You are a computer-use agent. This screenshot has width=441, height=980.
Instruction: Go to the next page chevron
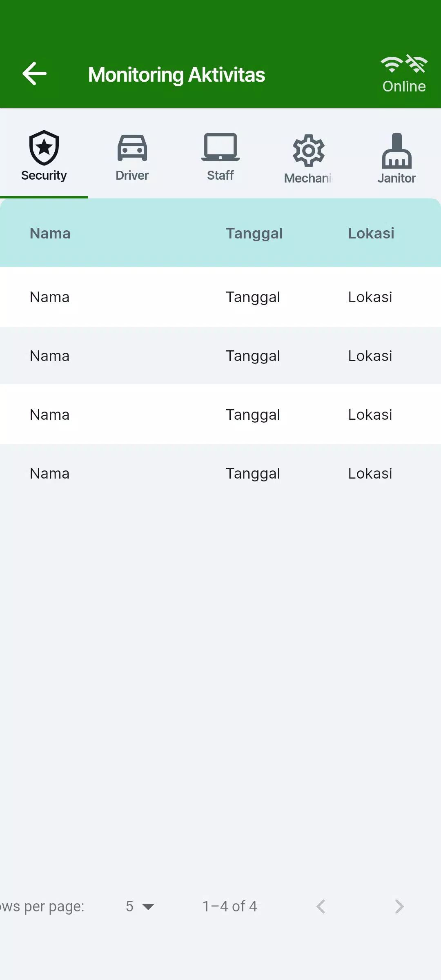[399, 906]
